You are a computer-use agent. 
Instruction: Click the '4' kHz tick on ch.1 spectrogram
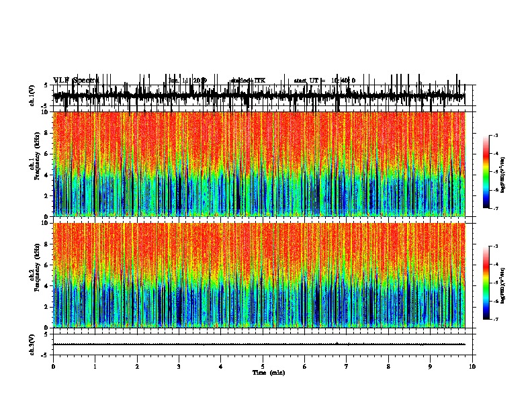point(47,175)
